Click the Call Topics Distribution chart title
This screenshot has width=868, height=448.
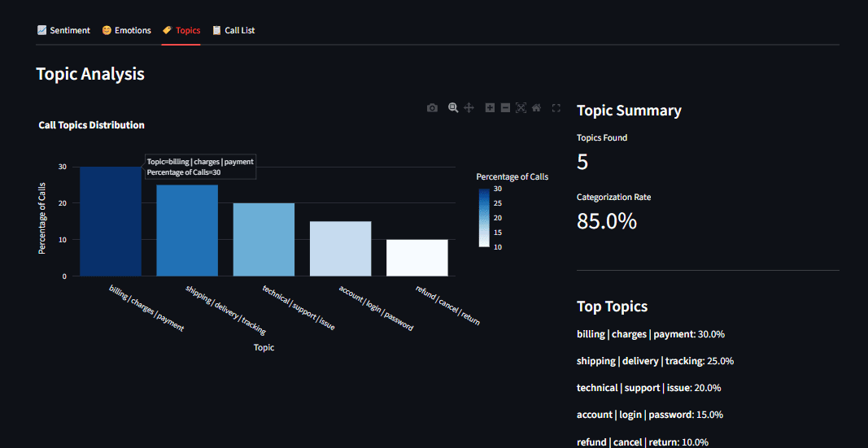point(92,125)
